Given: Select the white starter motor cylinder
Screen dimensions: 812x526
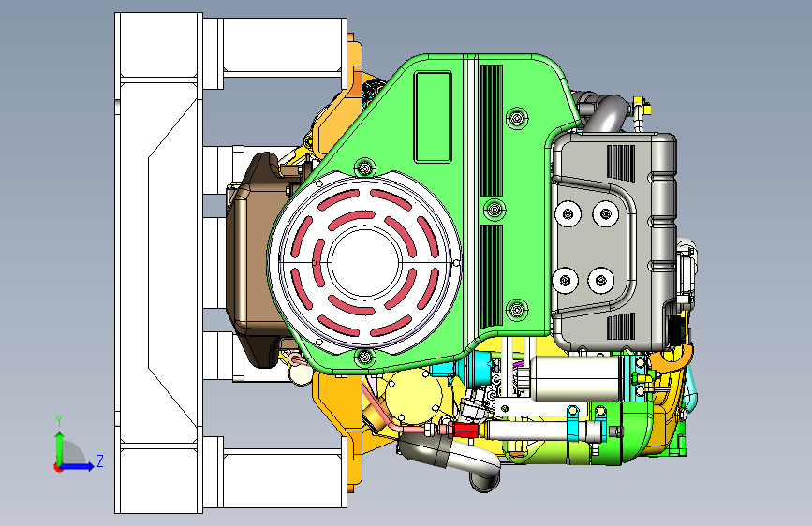Looking at the screenshot, I should (575, 379).
